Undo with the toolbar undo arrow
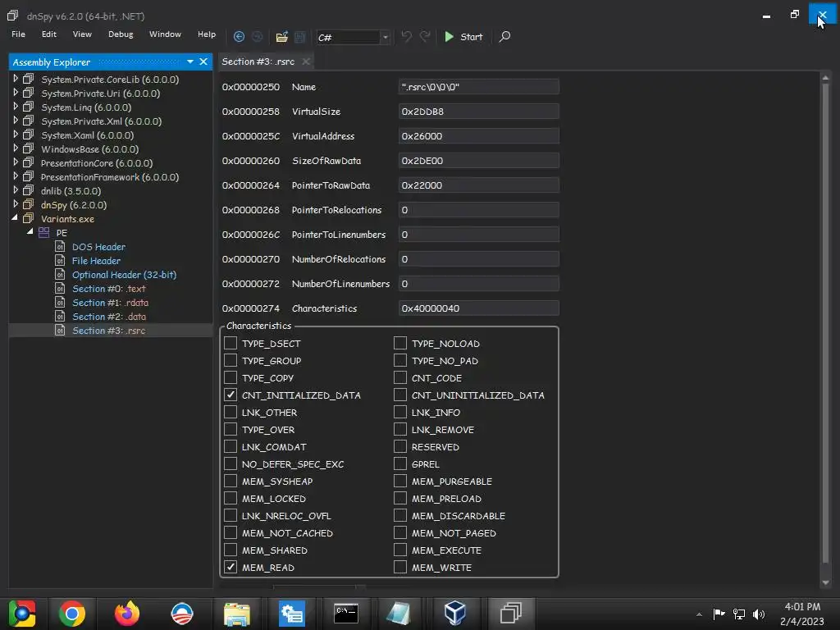840x630 pixels. (407, 36)
